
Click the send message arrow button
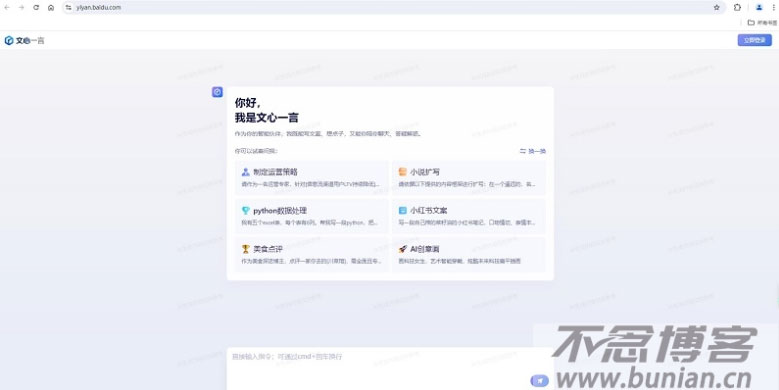click(540, 381)
